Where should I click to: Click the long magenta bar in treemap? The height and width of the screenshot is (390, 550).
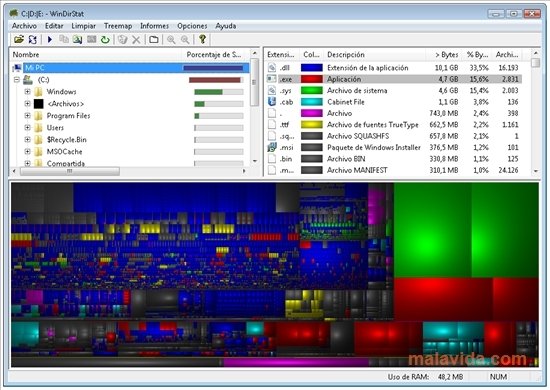pos(296,362)
